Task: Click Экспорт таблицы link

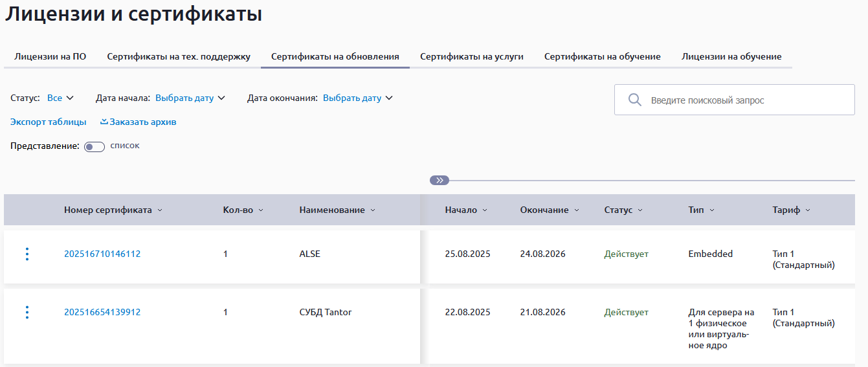Action: pos(48,122)
